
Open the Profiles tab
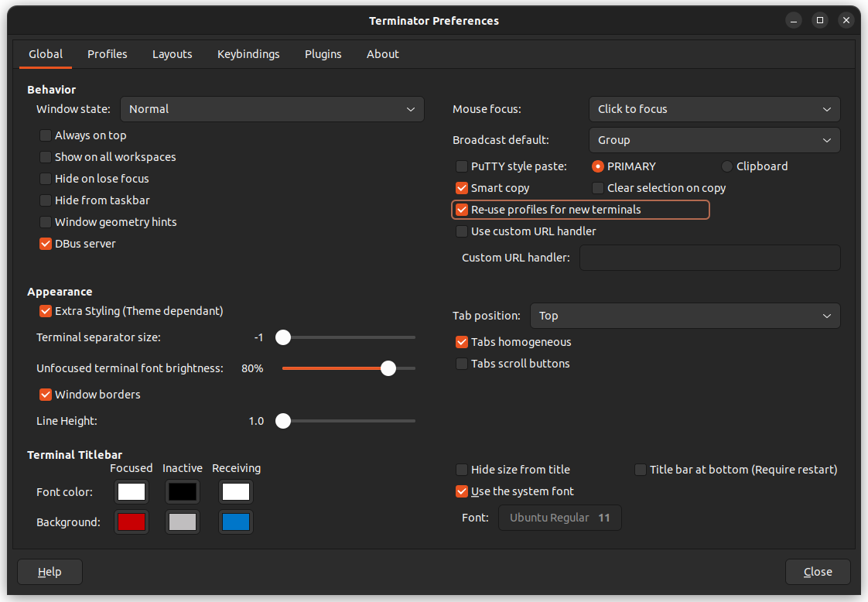108,54
